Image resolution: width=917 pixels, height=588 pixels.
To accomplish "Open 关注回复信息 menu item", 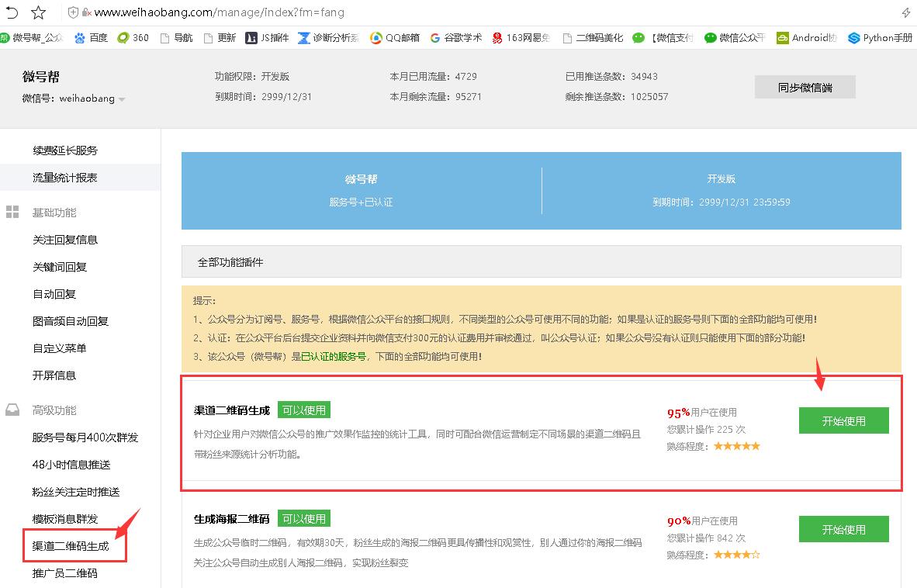I will pyautogui.click(x=65, y=240).
